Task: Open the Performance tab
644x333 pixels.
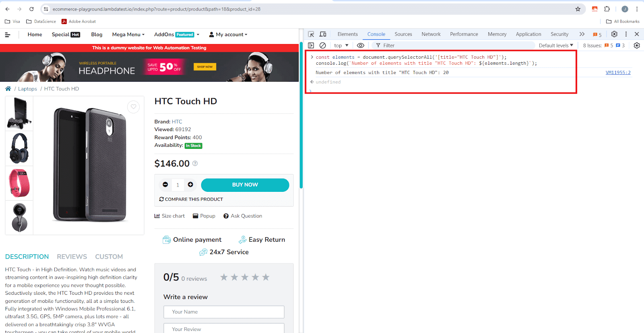Action: coord(464,34)
